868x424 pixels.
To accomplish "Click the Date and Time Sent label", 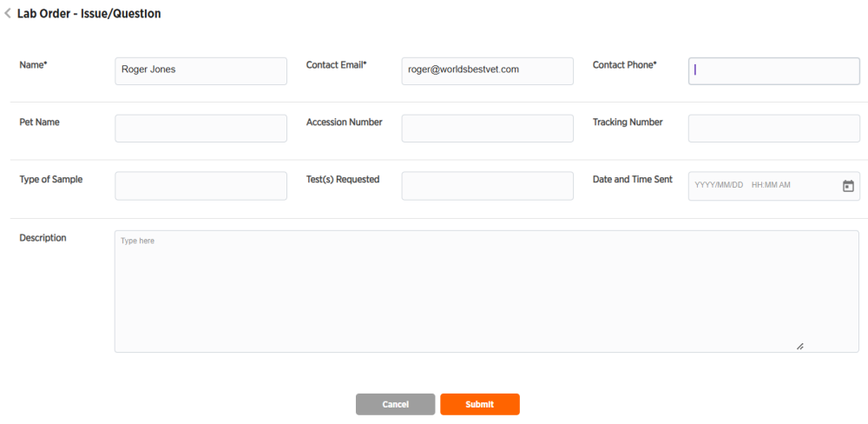I will click(x=633, y=180).
